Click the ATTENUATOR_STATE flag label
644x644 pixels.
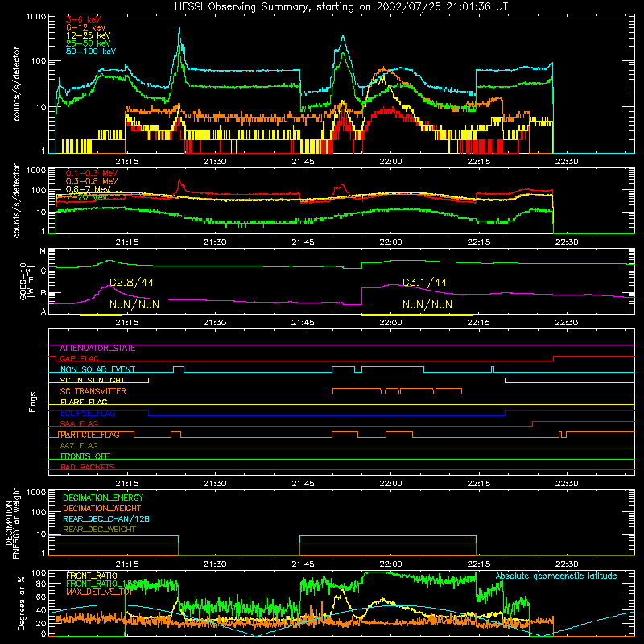point(97,349)
